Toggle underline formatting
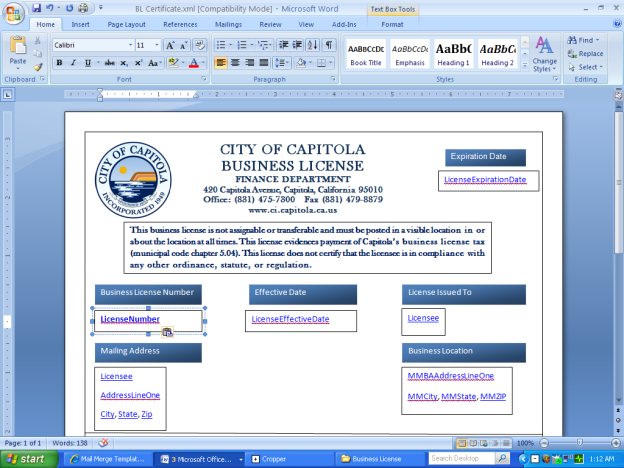 click(x=87, y=62)
